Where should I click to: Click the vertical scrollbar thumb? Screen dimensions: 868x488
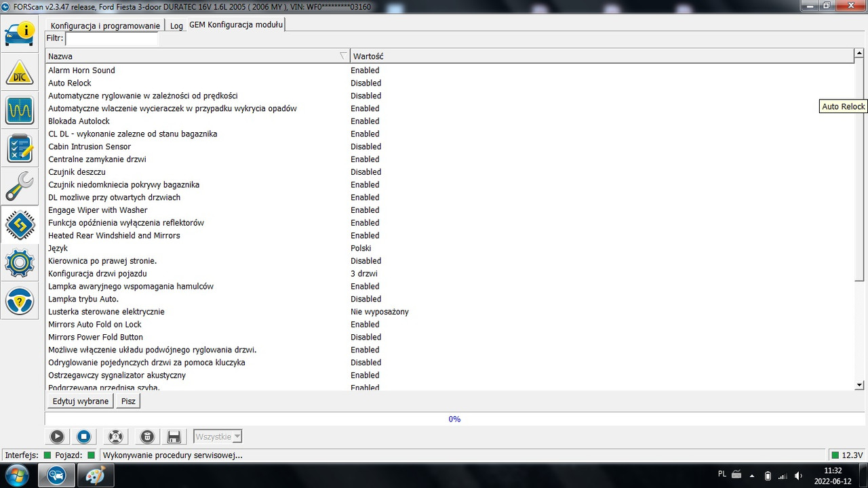(859, 171)
